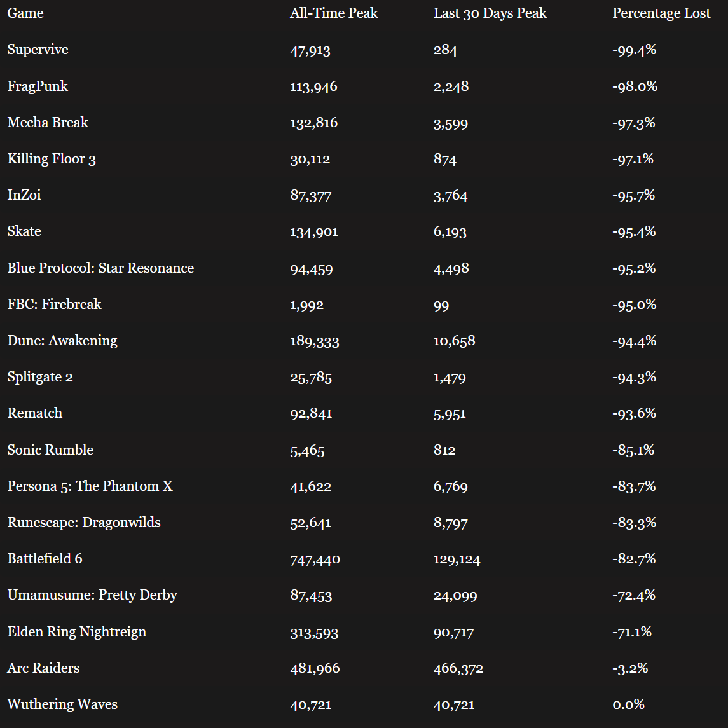This screenshot has height=728, width=728.
Task: Select the Splitgate 2 row title
Action: [x=40, y=377]
